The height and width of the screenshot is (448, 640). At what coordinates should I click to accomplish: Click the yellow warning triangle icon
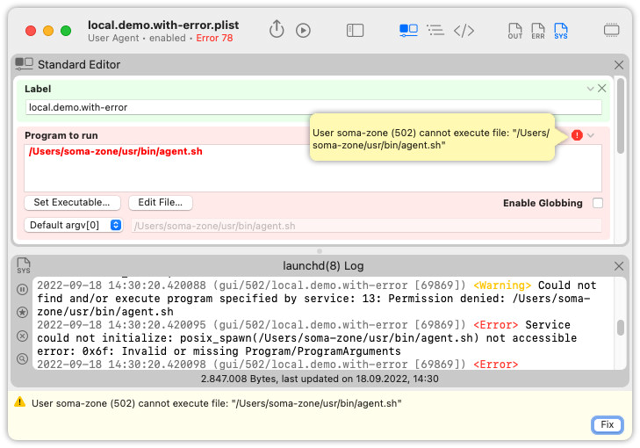pyautogui.click(x=20, y=402)
